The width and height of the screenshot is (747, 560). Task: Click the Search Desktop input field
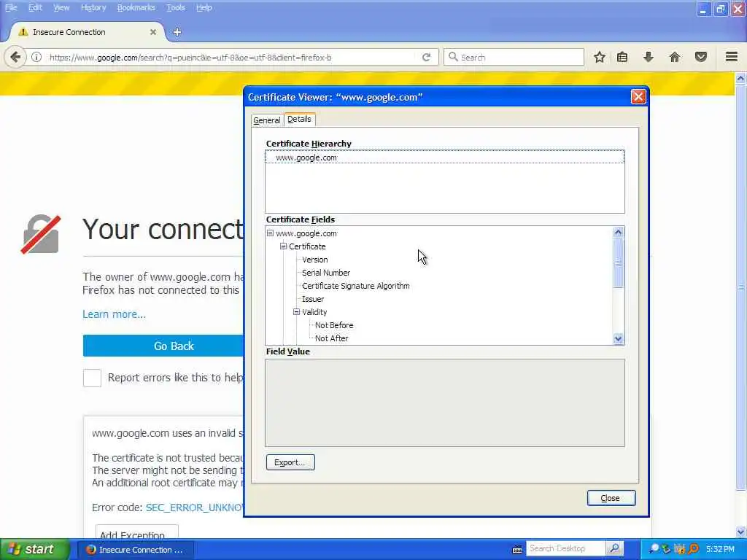[x=566, y=548]
